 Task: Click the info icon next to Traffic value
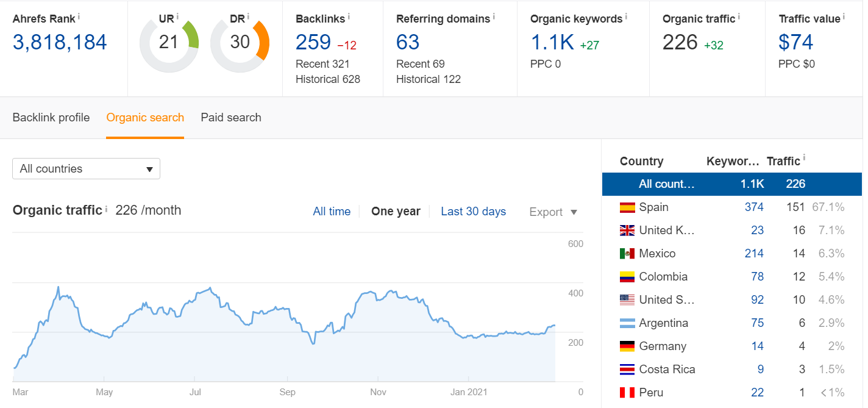(x=844, y=16)
